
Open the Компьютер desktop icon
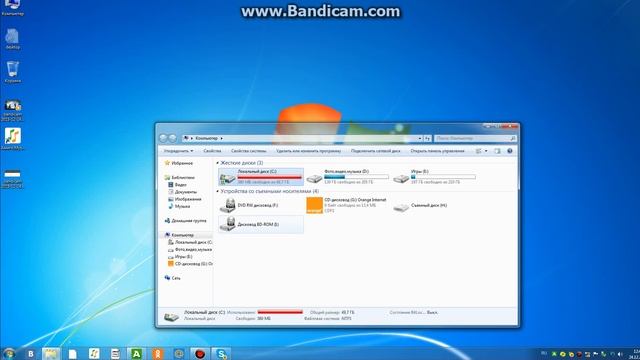coord(13,7)
